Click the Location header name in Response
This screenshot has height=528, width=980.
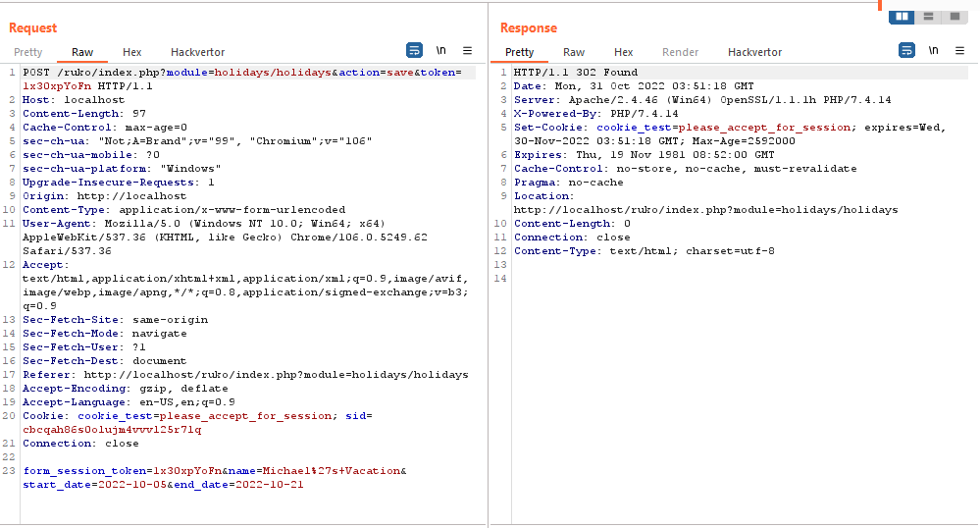[x=543, y=196]
